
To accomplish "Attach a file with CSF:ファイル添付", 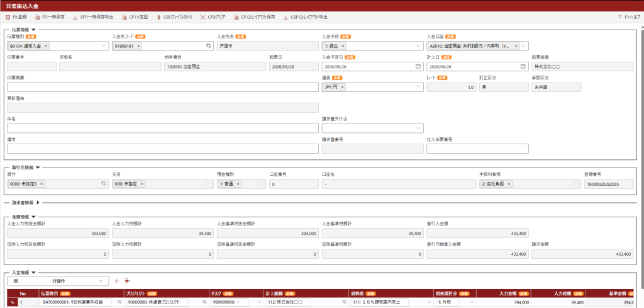I will (x=174, y=17).
